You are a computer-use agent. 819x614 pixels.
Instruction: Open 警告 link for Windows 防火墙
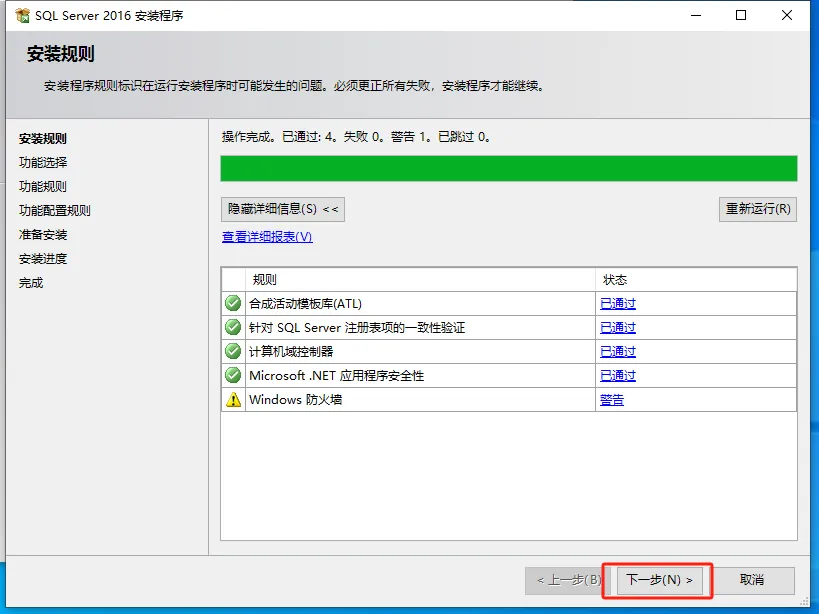[x=612, y=400]
